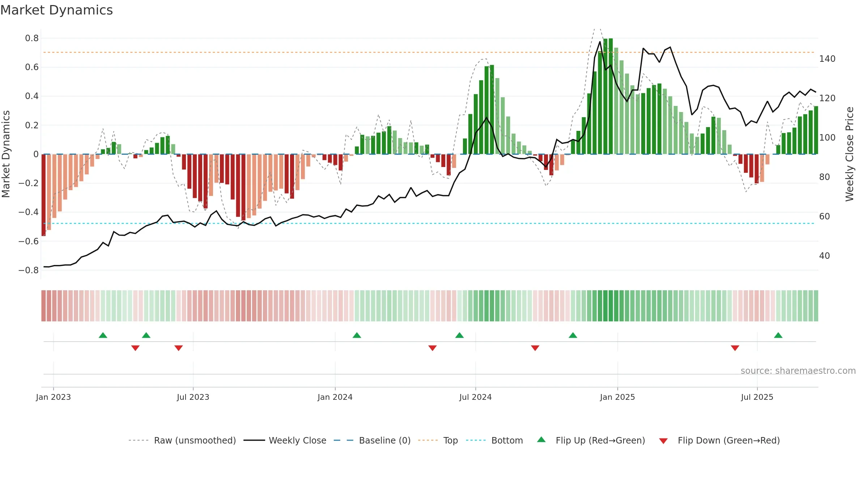The width and height of the screenshot is (868, 488).
Task: Hide the Bottom threshold legend series
Action: point(494,440)
